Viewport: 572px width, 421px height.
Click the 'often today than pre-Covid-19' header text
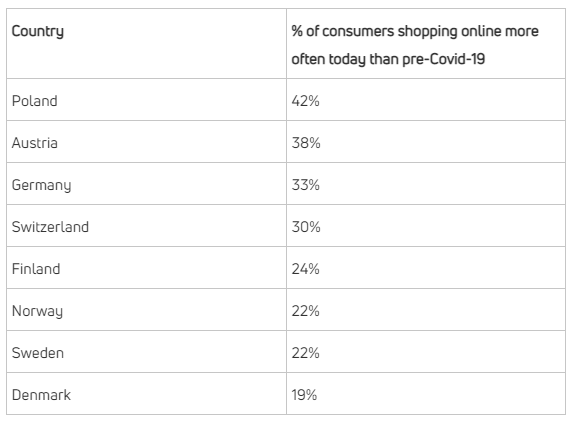(x=388, y=59)
